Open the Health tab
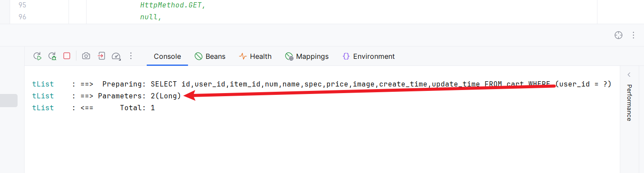 255,56
